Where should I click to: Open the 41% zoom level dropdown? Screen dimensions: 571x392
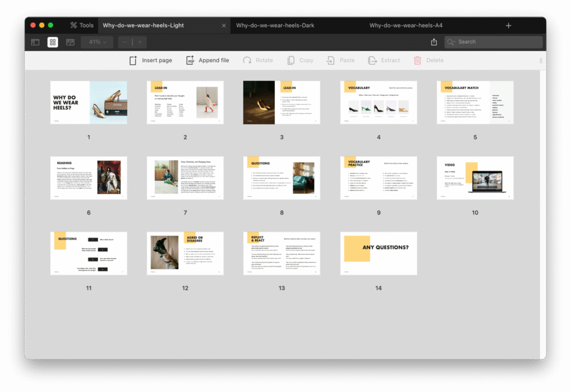tap(97, 42)
